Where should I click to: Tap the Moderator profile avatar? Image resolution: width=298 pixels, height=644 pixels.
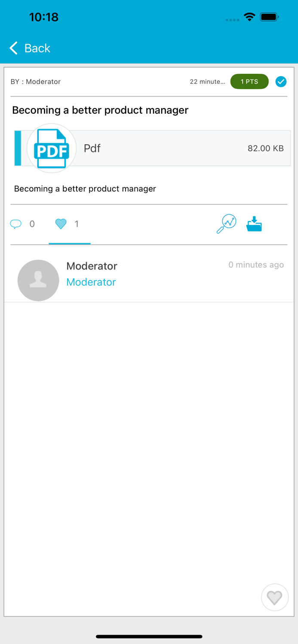point(38,280)
